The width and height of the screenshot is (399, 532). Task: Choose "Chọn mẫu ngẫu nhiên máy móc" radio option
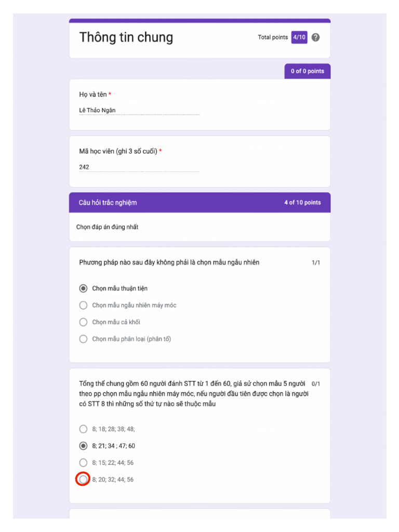point(83,305)
